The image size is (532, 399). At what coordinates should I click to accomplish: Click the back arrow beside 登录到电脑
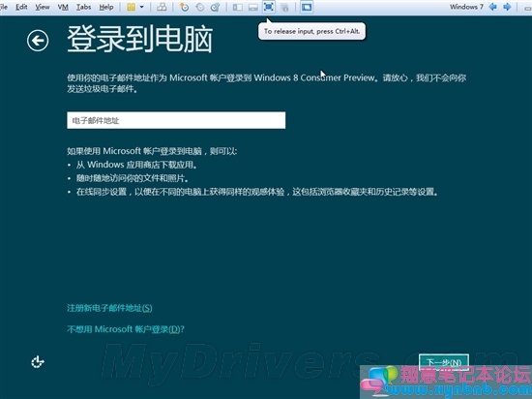(x=38, y=41)
